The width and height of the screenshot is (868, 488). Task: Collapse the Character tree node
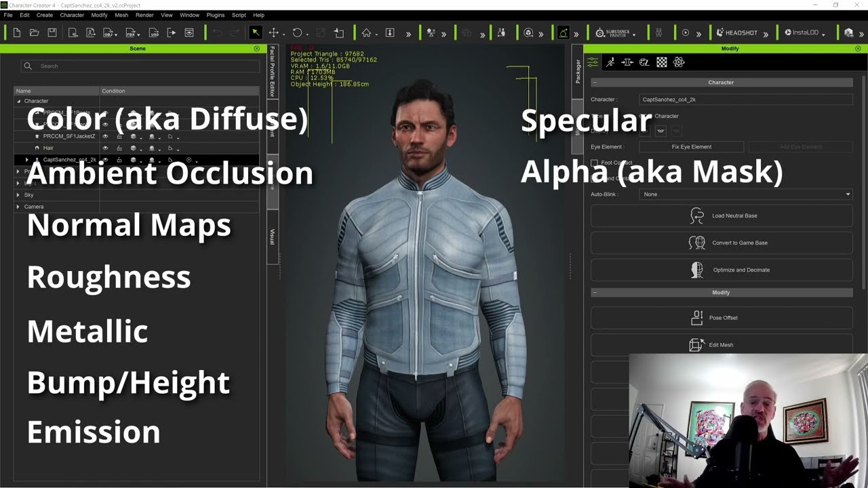coord(19,101)
